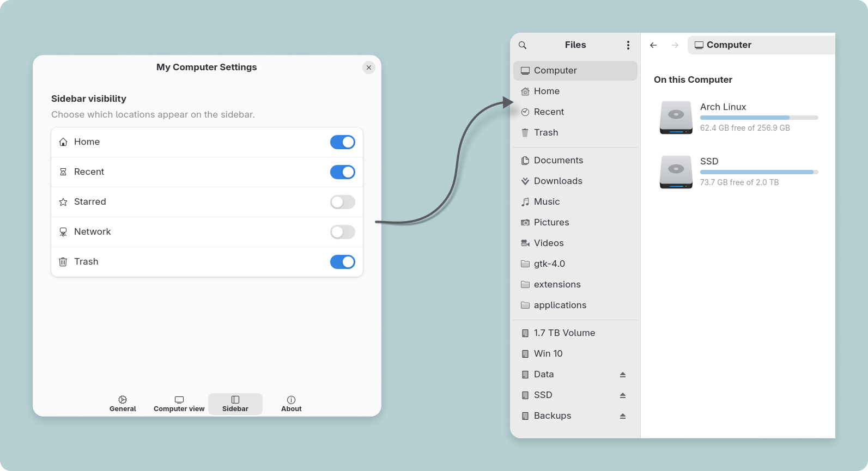Click the Computer path bar field

click(x=761, y=45)
